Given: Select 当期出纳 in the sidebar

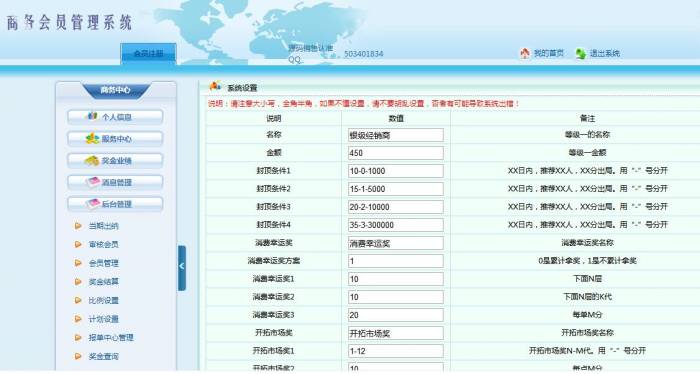Looking at the screenshot, I should pyautogui.click(x=103, y=226).
